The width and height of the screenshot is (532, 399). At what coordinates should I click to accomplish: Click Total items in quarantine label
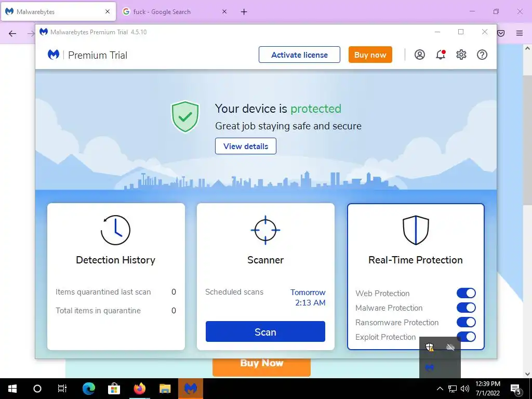[x=98, y=311]
